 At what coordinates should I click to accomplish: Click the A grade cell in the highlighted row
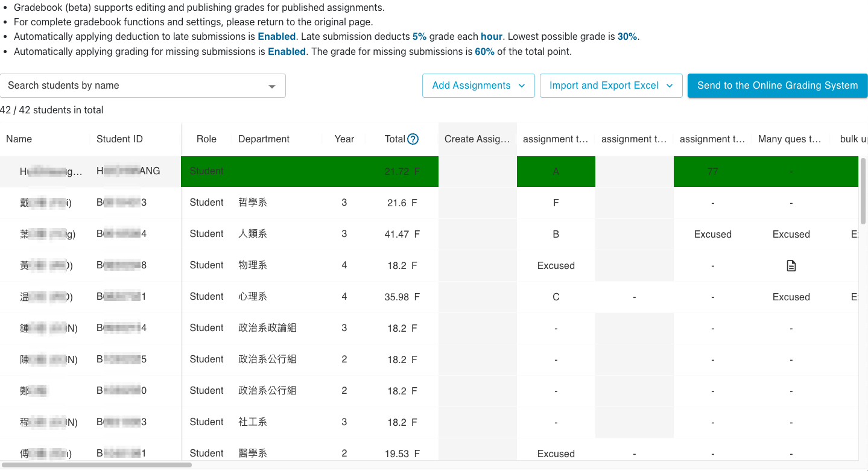click(x=556, y=171)
